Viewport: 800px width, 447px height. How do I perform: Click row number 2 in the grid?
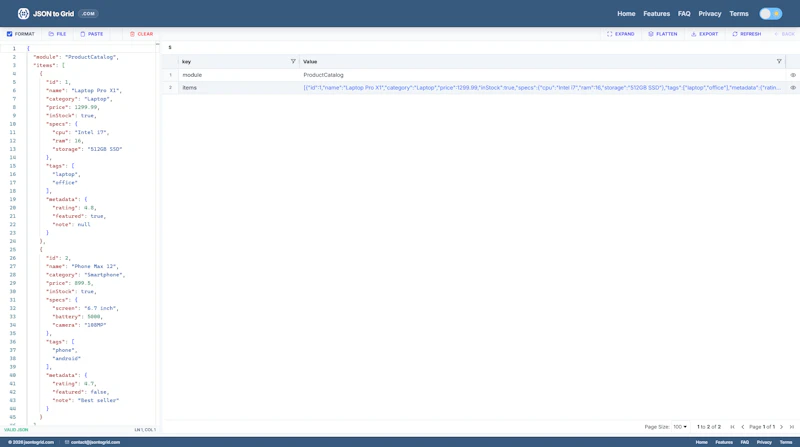coord(170,88)
